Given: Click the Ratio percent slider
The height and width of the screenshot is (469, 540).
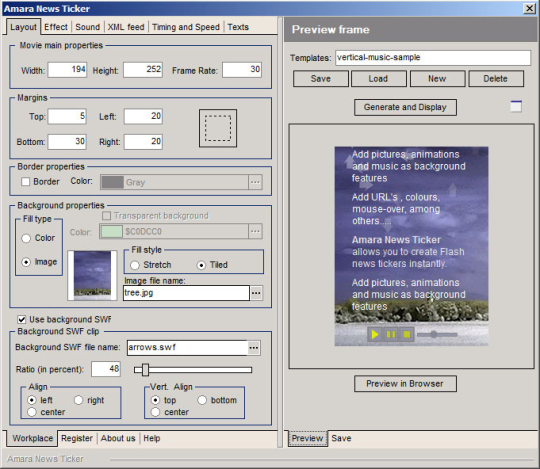Looking at the screenshot, I should coord(193,370).
